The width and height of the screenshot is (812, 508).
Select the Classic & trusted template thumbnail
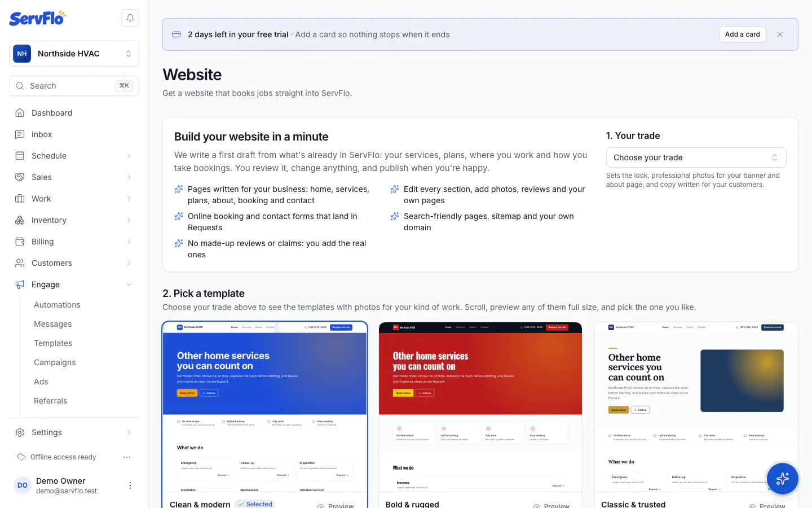pos(696,407)
